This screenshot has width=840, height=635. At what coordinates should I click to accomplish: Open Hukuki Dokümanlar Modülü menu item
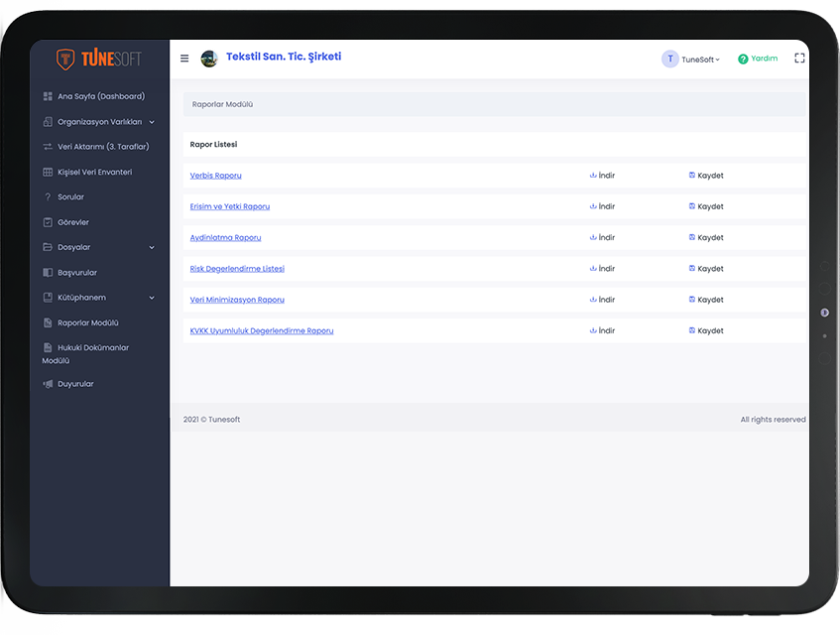click(85, 353)
